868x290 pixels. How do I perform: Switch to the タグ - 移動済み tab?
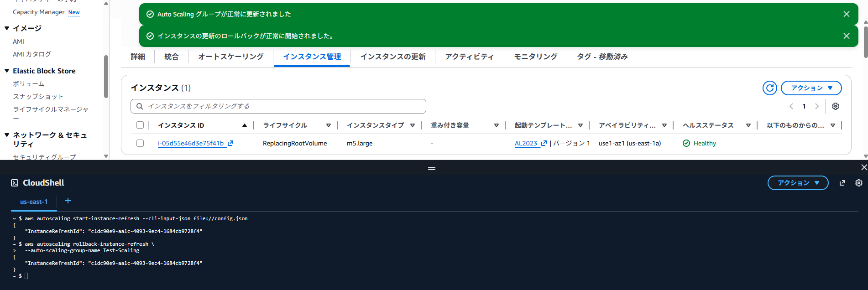602,57
